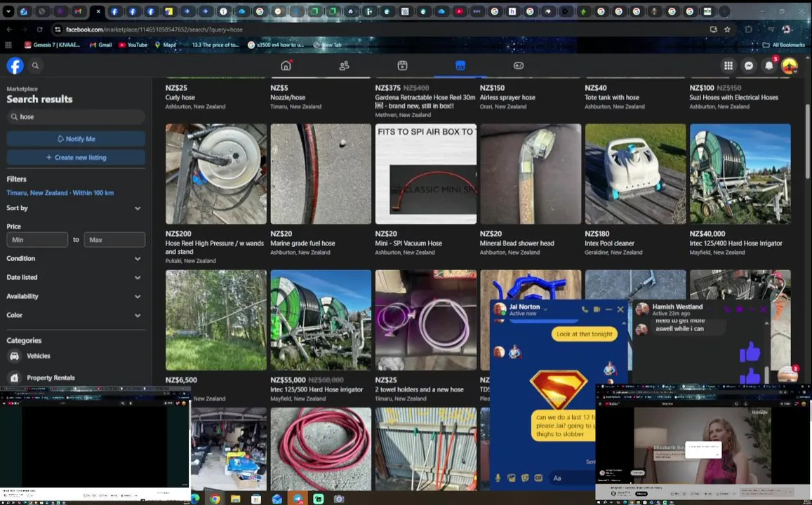The image size is (812, 505).
Task: Select the Marketplace tab in top navigation
Action: pos(460,66)
